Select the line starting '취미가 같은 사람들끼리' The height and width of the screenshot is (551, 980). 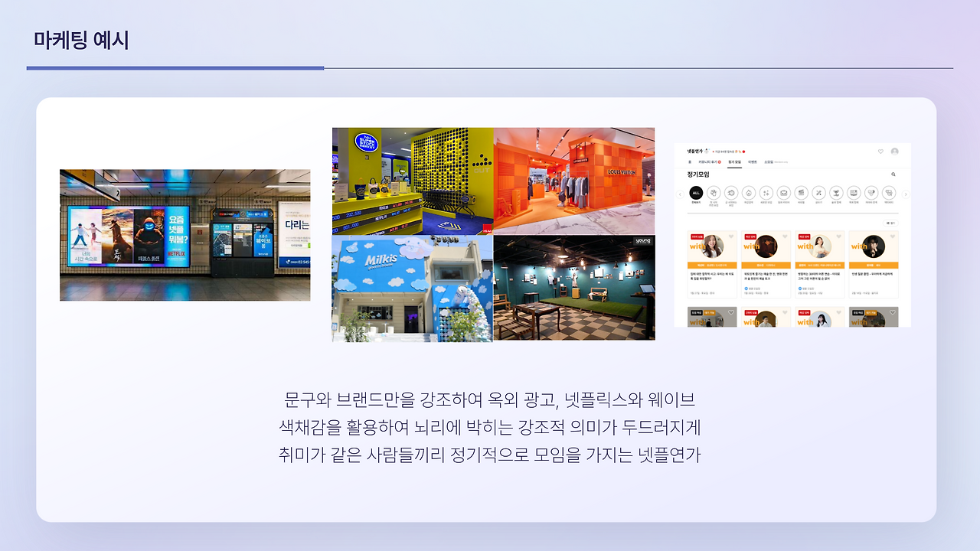[x=490, y=455]
